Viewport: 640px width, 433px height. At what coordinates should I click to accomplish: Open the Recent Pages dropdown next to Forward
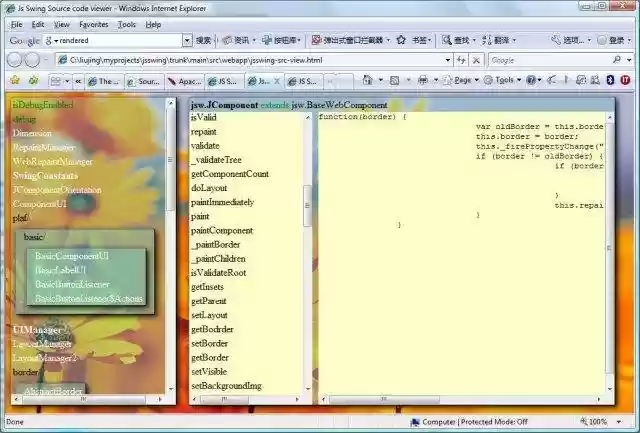[46, 60]
